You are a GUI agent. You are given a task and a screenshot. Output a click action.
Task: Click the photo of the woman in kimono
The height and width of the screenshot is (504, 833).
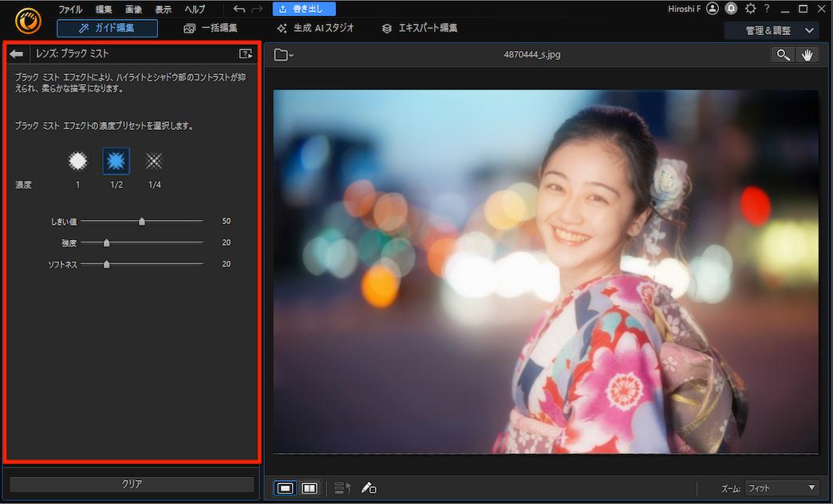pos(546,272)
